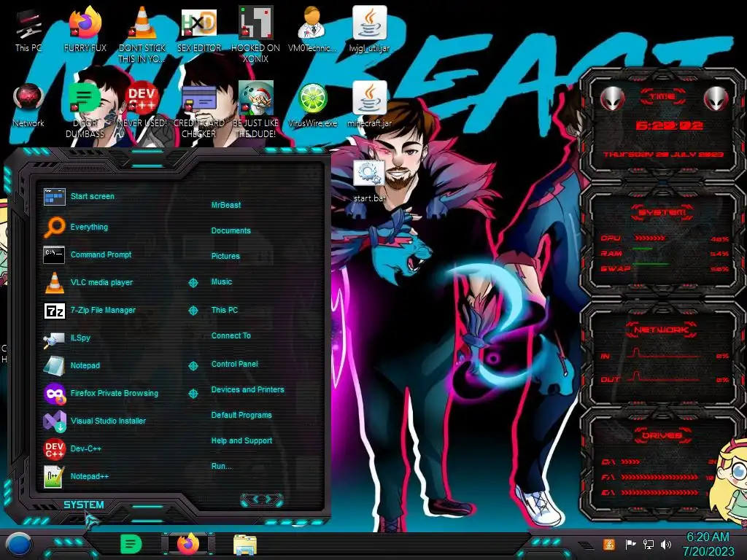Screen dimensions: 747x560
Task: Open BE JUST LIKE THE DUDE shortcut
Action: pyautogui.click(x=256, y=109)
